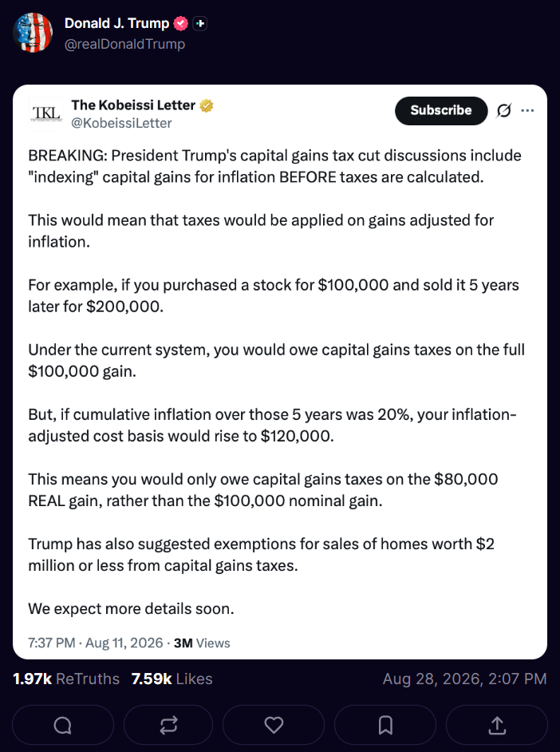Viewport: 560px width, 752px height.
Task: Open the three-dot more options menu
Action: pyautogui.click(x=527, y=110)
